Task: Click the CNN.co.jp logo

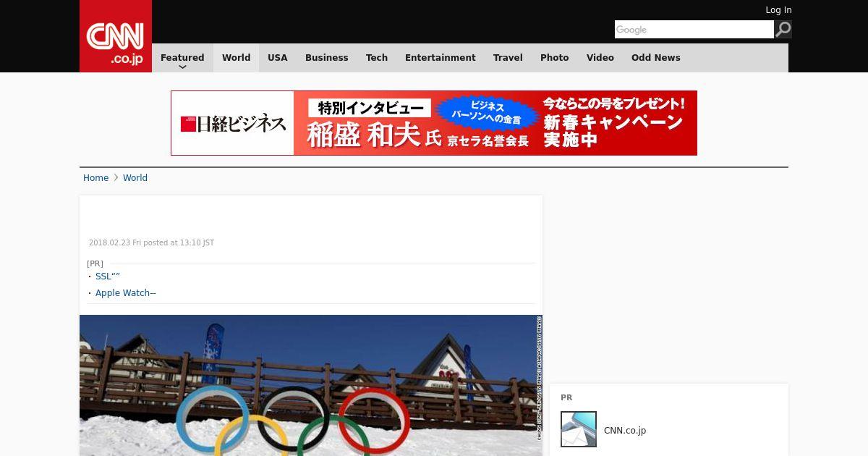Action: click(116, 36)
